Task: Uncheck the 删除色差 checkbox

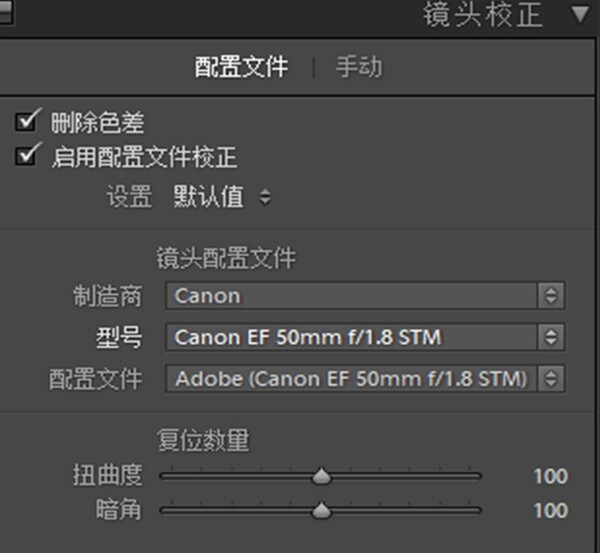Action: pyautogui.click(x=26, y=122)
